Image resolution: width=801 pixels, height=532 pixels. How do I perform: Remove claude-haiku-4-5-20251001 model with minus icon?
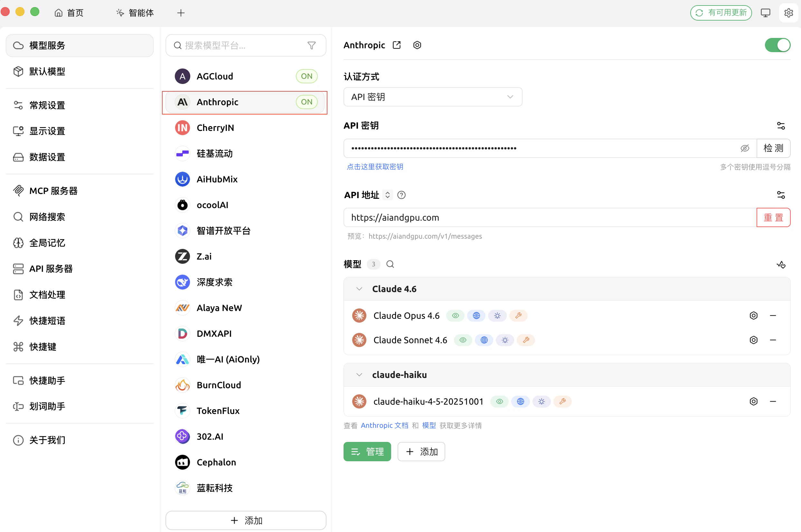pos(773,401)
